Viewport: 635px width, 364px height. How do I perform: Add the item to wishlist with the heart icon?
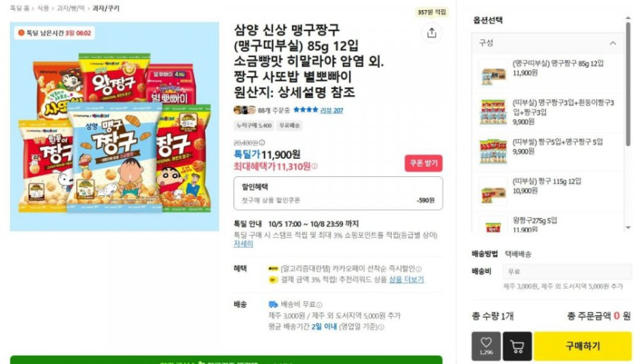point(486,347)
